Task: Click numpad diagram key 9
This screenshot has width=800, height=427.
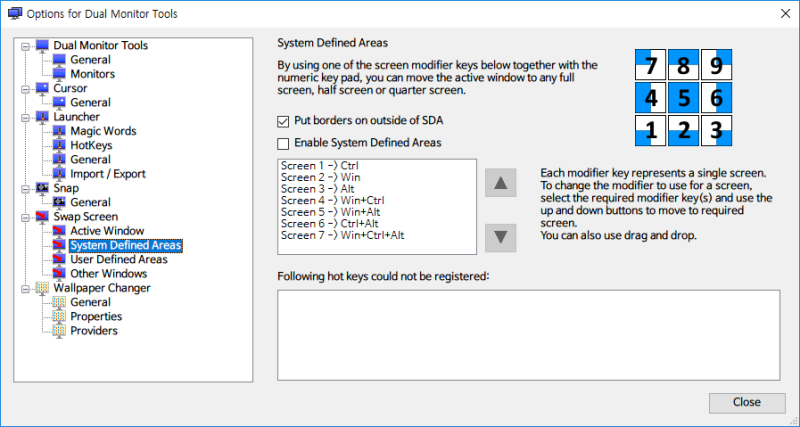Action: (x=716, y=65)
